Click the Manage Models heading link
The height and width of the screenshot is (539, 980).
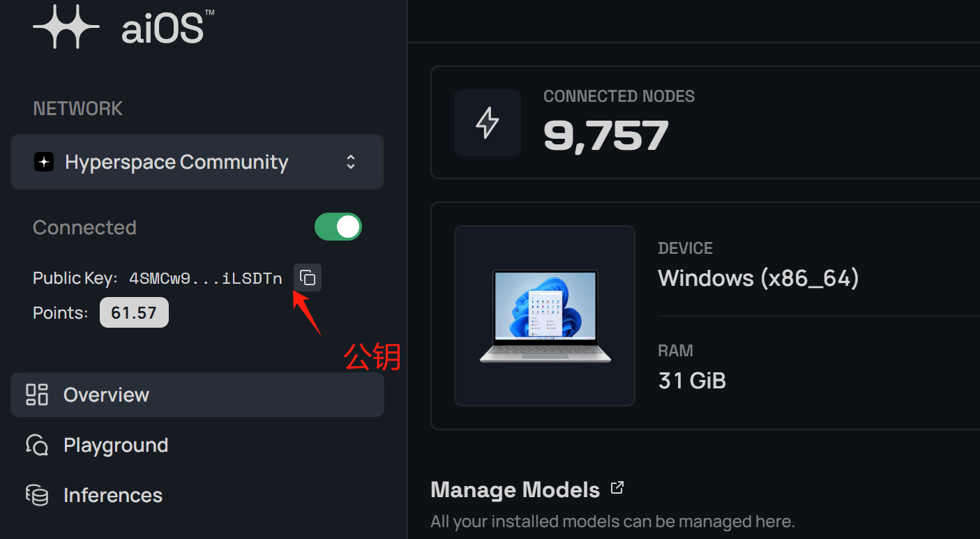515,489
